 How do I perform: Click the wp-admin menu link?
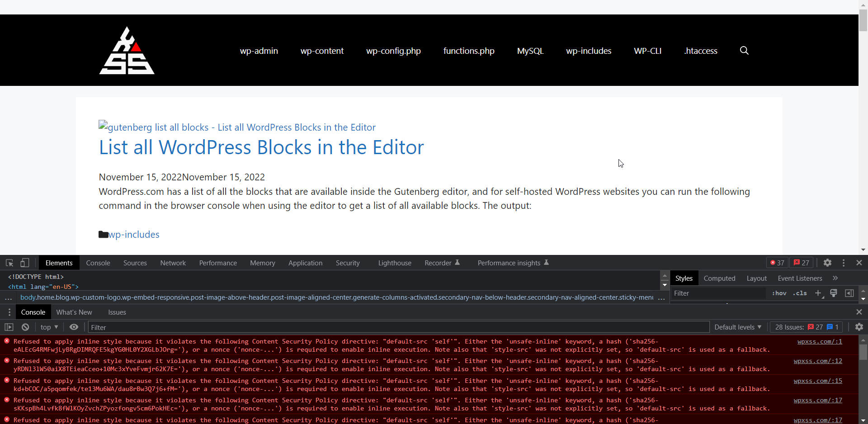point(259,51)
